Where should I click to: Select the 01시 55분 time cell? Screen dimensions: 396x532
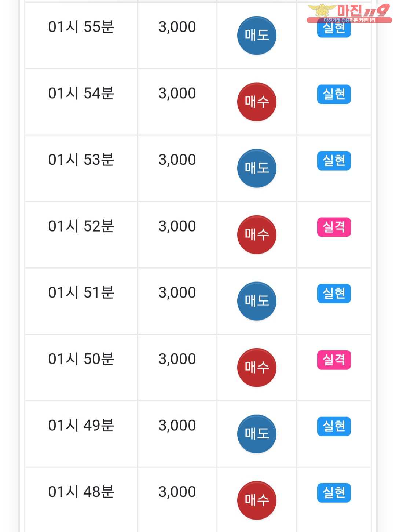click(x=81, y=27)
